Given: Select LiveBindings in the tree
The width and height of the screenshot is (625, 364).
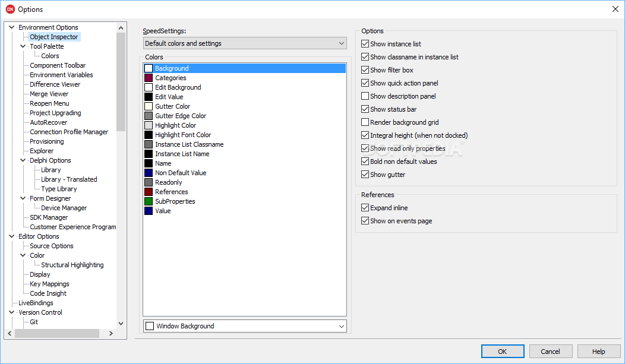Looking at the screenshot, I should point(36,303).
